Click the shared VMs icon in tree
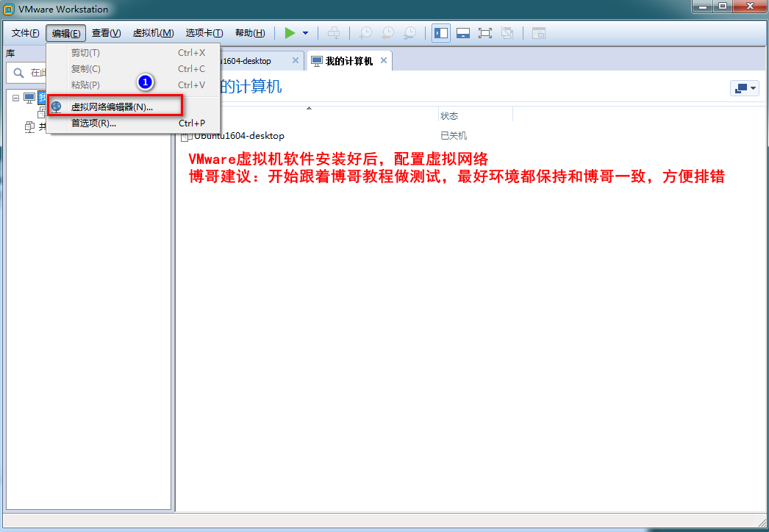Viewport: 769px width, 532px height. (29, 127)
